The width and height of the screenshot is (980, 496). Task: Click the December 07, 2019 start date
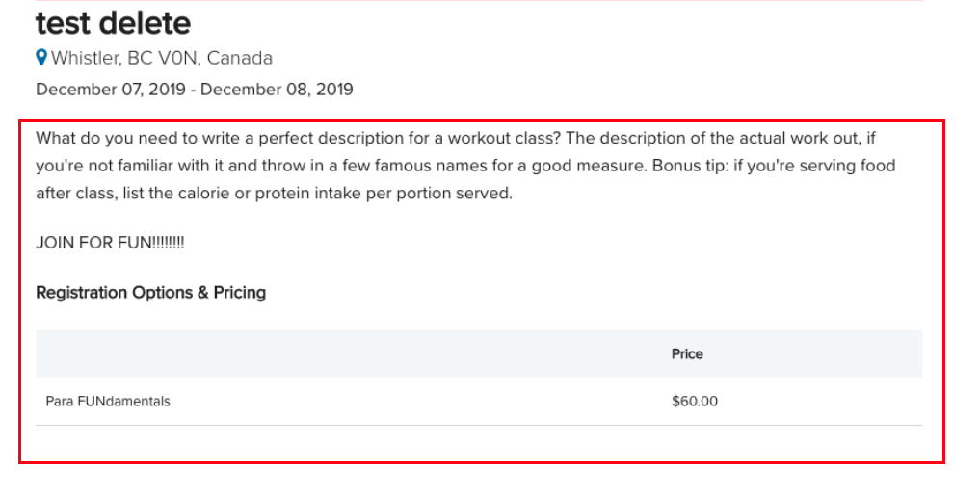[x=111, y=90]
